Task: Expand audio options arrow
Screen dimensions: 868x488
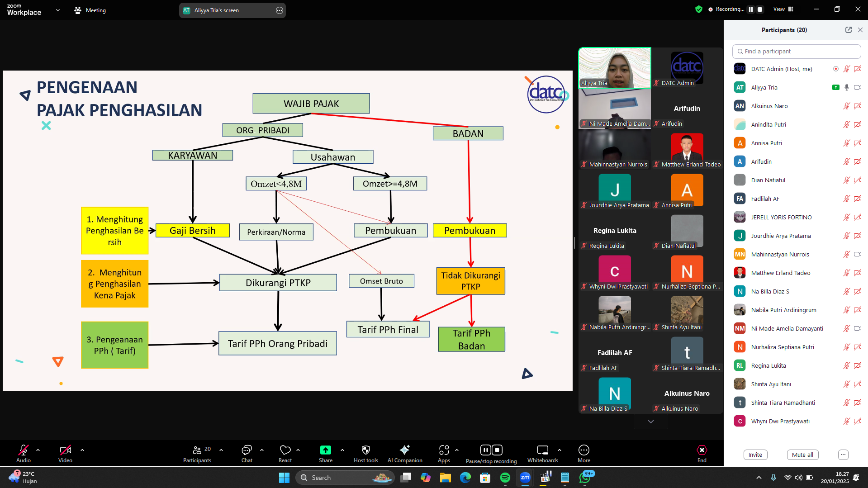Action: (38, 450)
